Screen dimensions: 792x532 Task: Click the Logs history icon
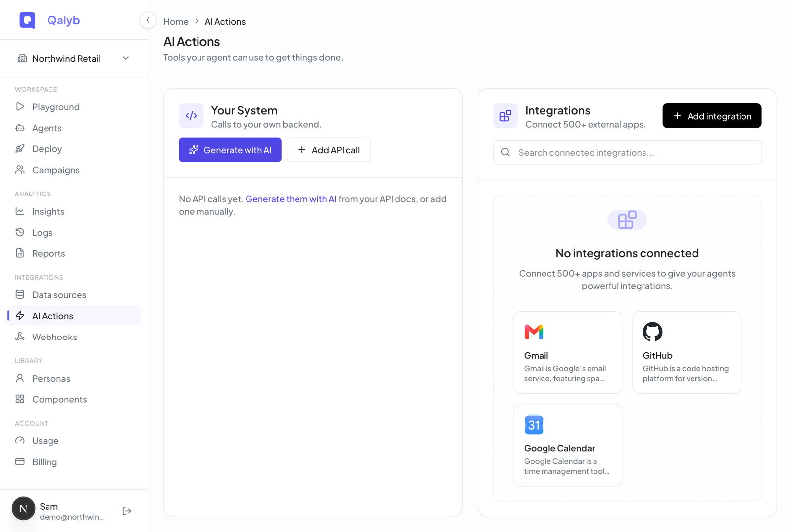coord(20,232)
